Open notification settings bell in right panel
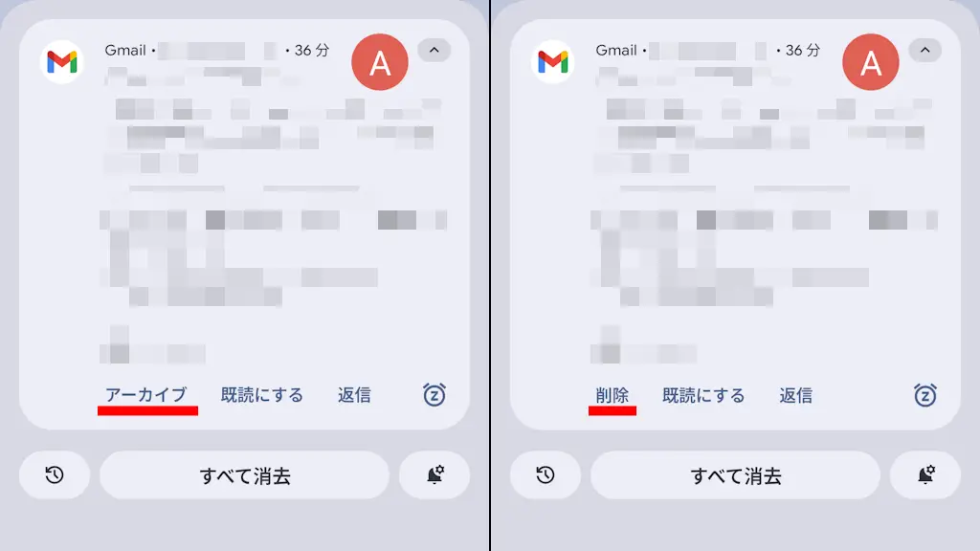980x551 pixels. 925,474
